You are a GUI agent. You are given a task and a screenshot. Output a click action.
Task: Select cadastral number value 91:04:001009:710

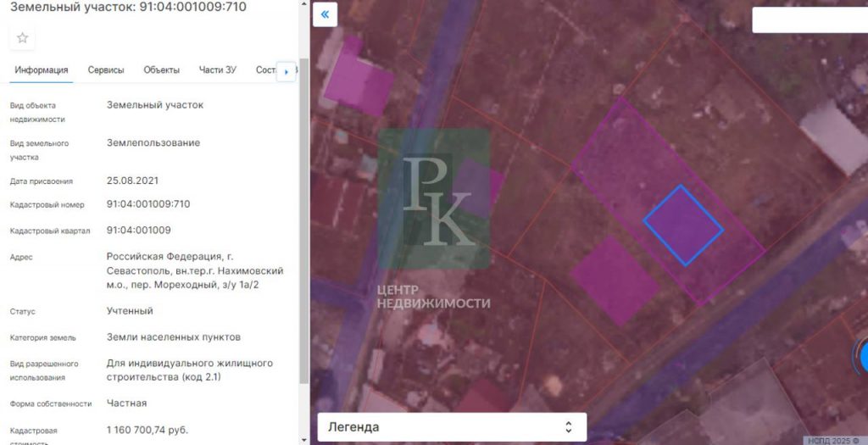tap(148, 203)
